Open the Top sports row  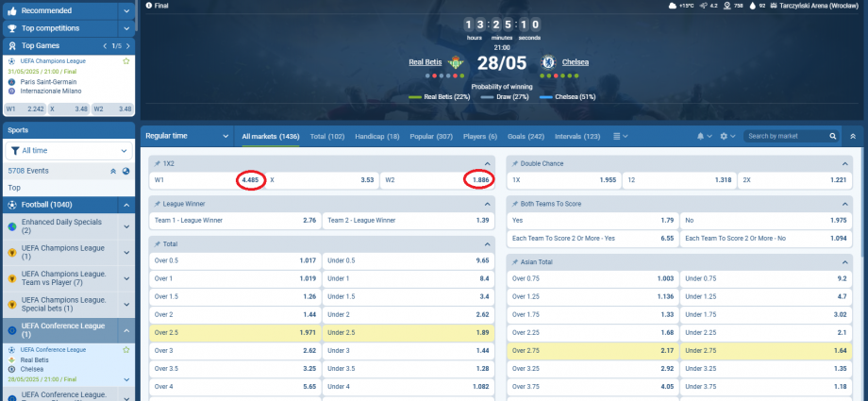click(69, 188)
